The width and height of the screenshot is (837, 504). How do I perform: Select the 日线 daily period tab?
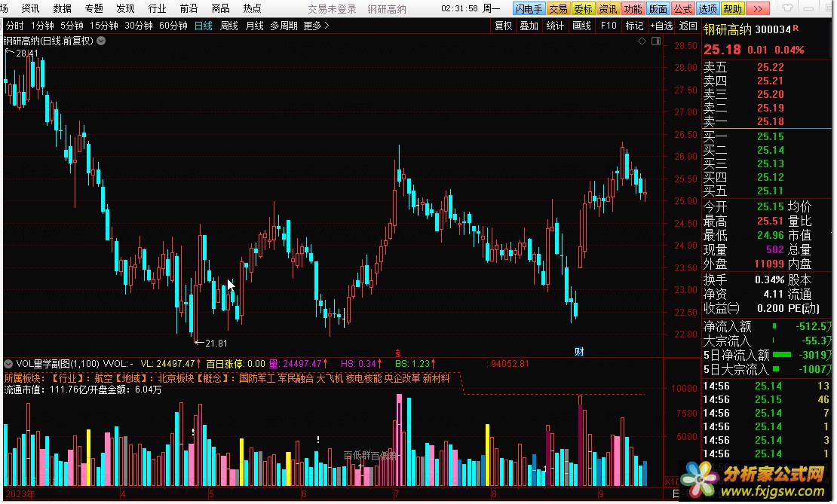[x=204, y=26]
